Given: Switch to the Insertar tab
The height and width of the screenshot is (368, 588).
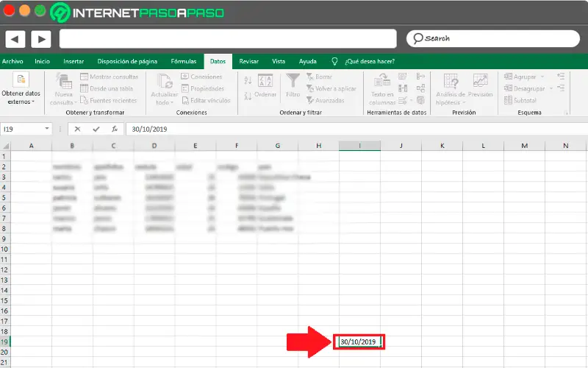Looking at the screenshot, I should tap(73, 61).
